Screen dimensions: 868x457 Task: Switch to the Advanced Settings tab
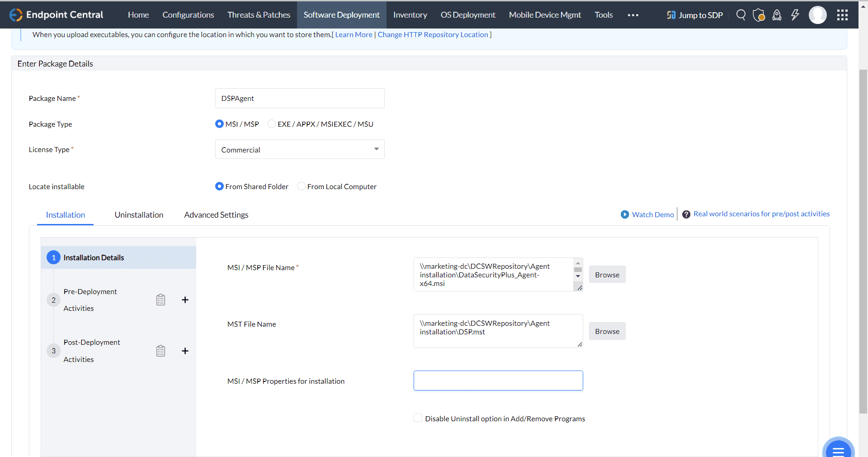[216, 215]
